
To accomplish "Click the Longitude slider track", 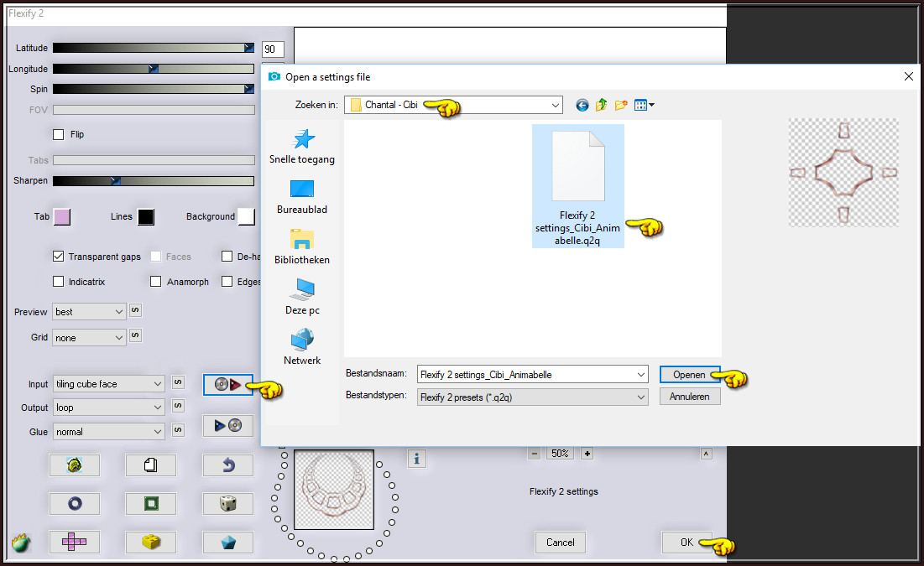I will pyautogui.click(x=154, y=69).
